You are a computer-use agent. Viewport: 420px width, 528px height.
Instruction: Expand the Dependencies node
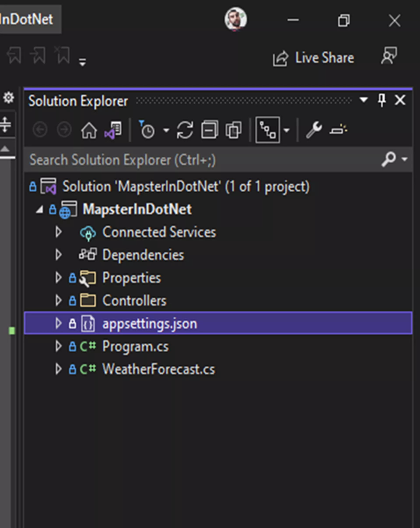tap(58, 255)
